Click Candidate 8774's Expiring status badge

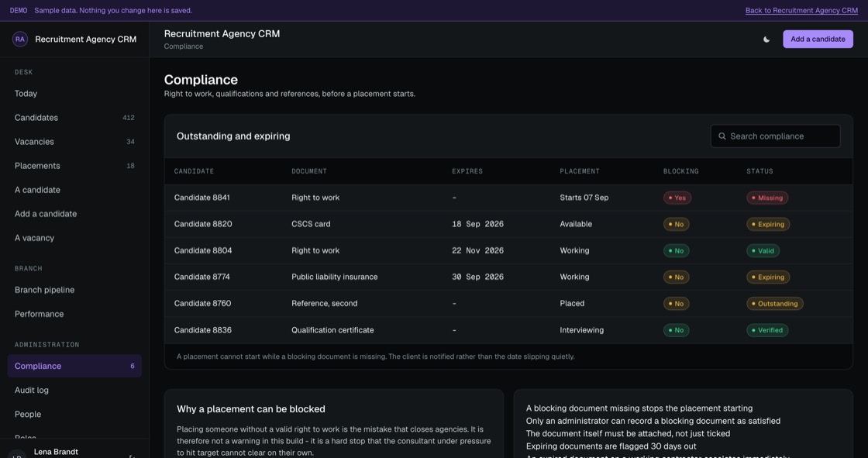click(768, 277)
